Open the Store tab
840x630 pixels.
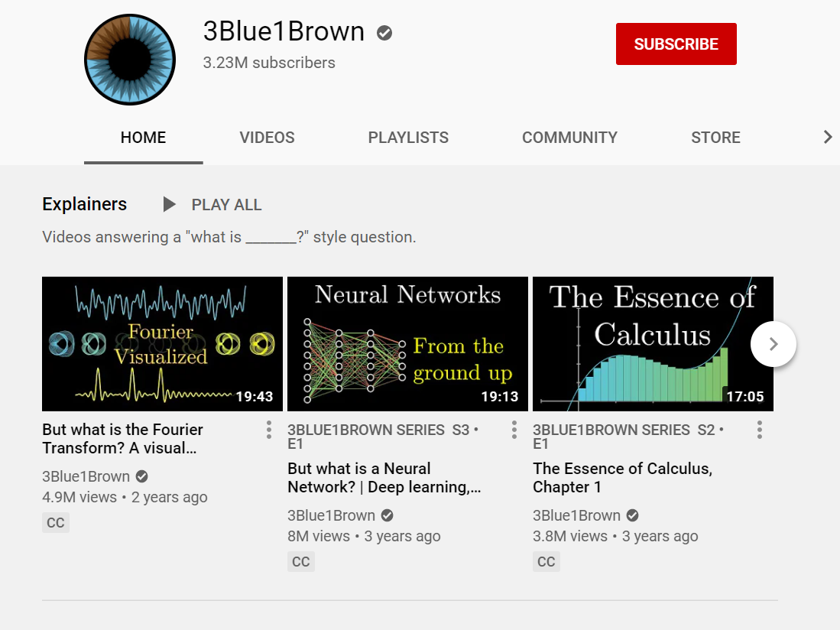(x=715, y=138)
